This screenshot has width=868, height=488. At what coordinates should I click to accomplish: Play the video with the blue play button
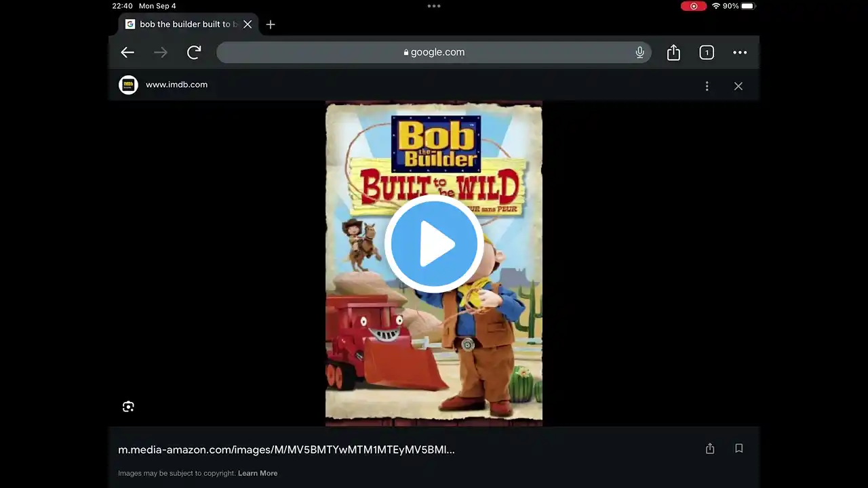click(x=434, y=244)
